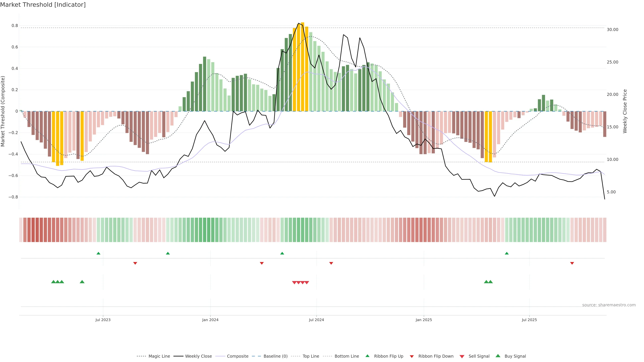Toggle the Top Line legend entry
The width and height of the screenshot is (644, 362).
click(311, 356)
